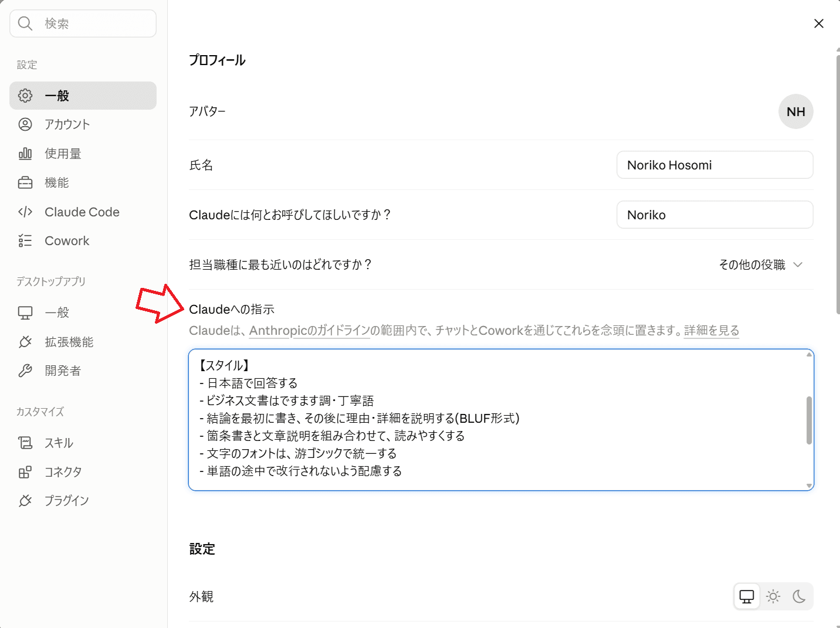840x628 pixels.
Task: Click the 拡張機能 plug icon
Action: (x=25, y=342)
